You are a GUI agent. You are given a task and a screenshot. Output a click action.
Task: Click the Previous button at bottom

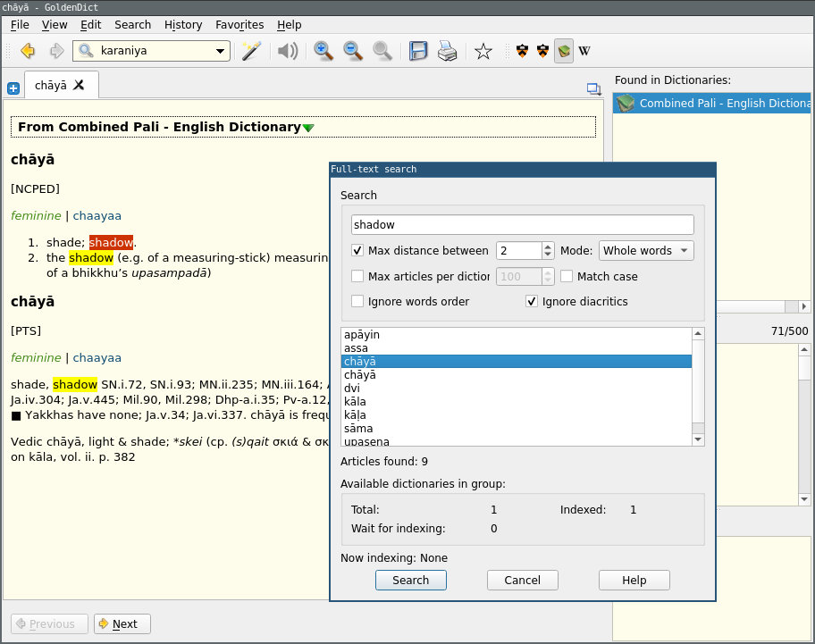pos(49,623)
